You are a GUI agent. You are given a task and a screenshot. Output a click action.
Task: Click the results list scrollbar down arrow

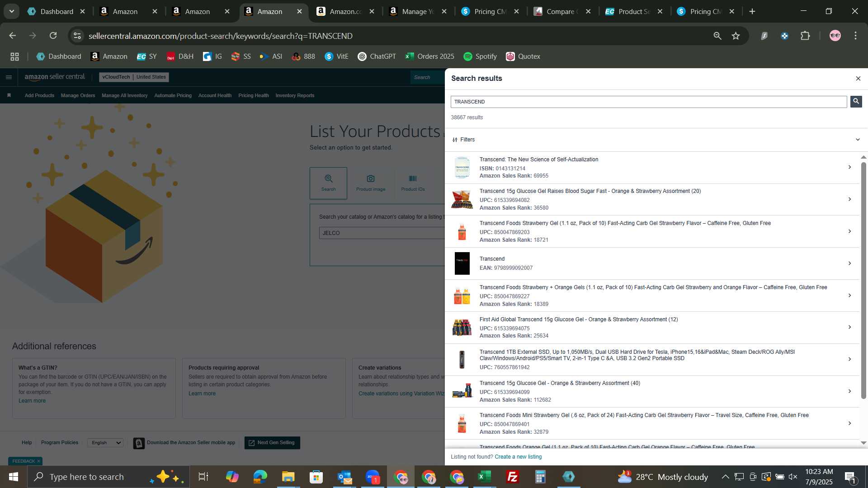click(x=863, y=443)
